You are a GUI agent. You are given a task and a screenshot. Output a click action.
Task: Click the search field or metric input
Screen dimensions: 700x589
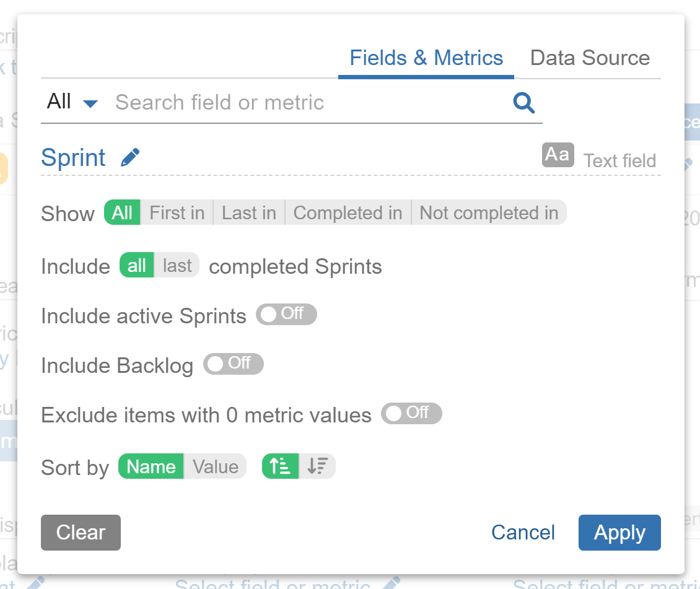click(248, 102)
